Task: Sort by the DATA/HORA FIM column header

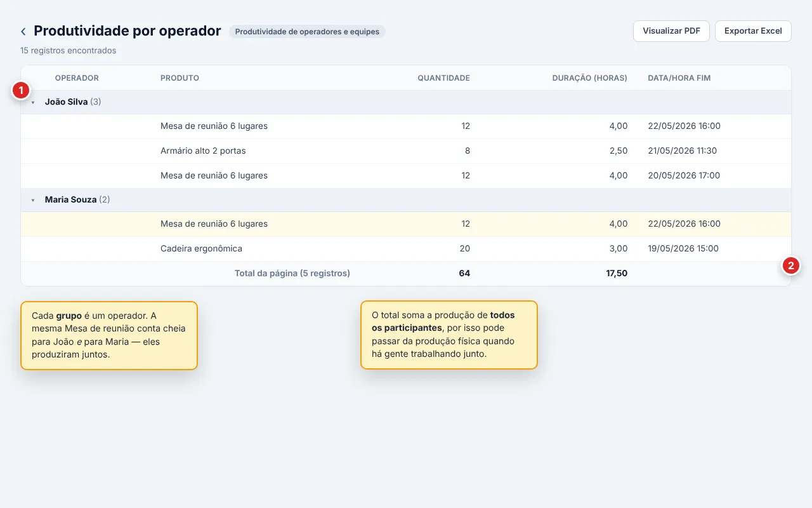Action: [679, 78]
